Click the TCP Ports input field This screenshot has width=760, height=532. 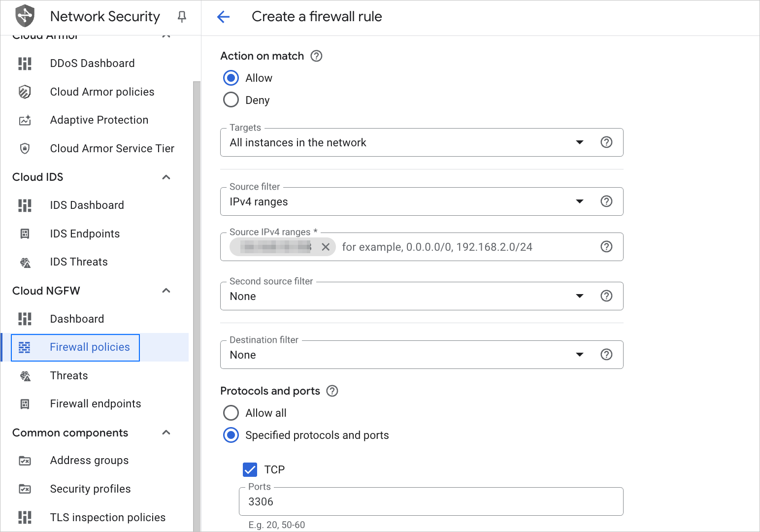tap(431, 502)
